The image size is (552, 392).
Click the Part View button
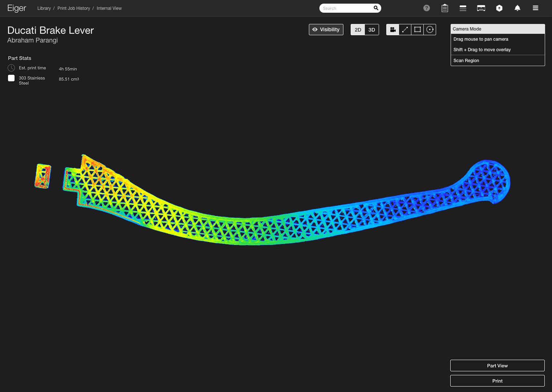(497, 366)
